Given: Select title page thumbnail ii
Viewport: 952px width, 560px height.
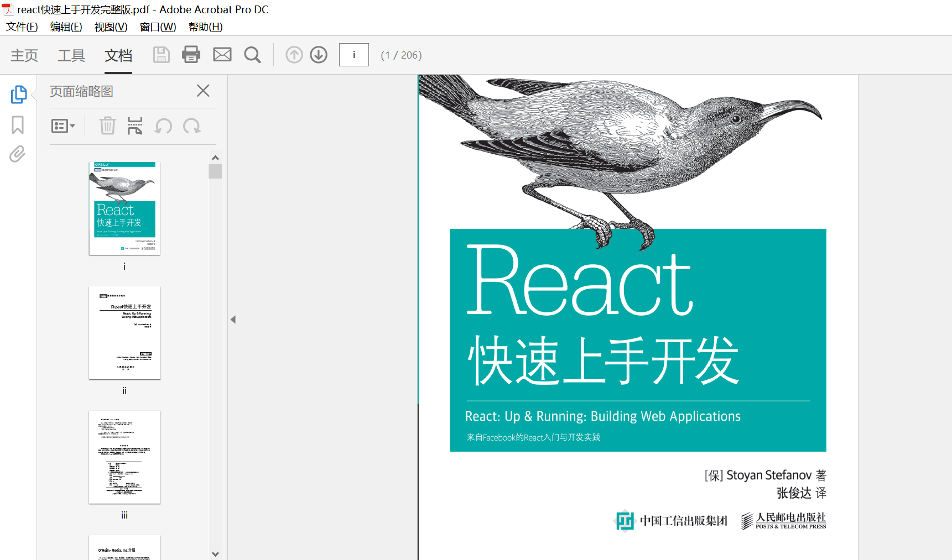Looking at the screenshot, I should click(x=124, y=333).
